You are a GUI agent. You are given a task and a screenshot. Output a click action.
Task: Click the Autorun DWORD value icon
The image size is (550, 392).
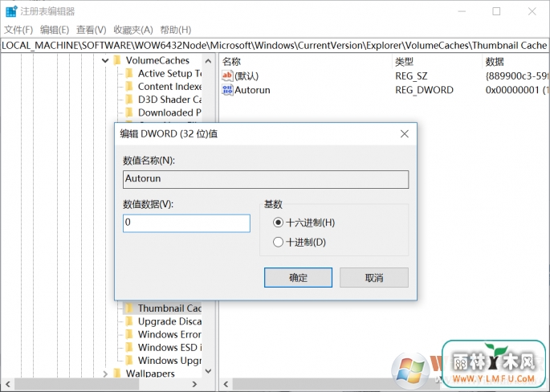(227, 90)
